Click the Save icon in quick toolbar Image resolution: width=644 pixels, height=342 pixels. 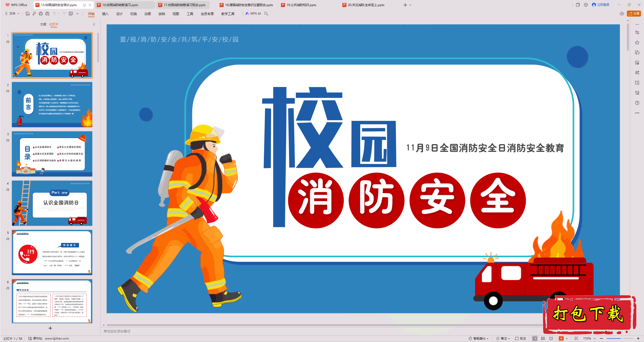pos(28,14)
